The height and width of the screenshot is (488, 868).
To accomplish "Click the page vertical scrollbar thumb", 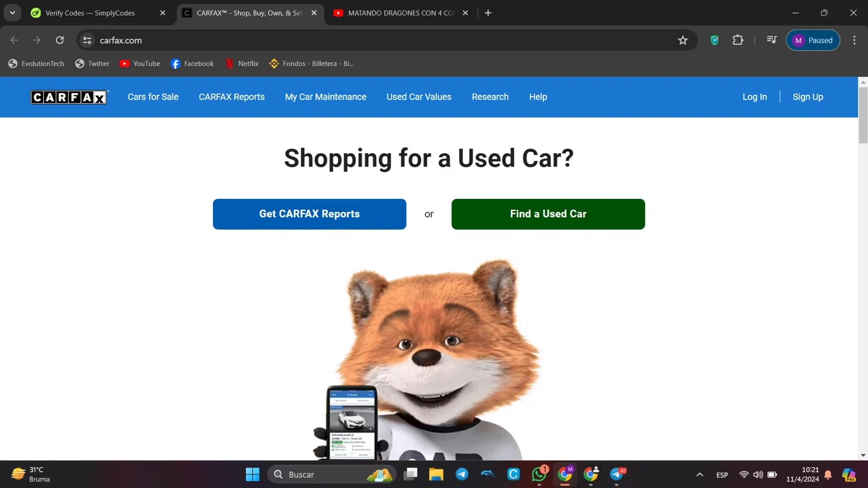I will tap(863, 115).
